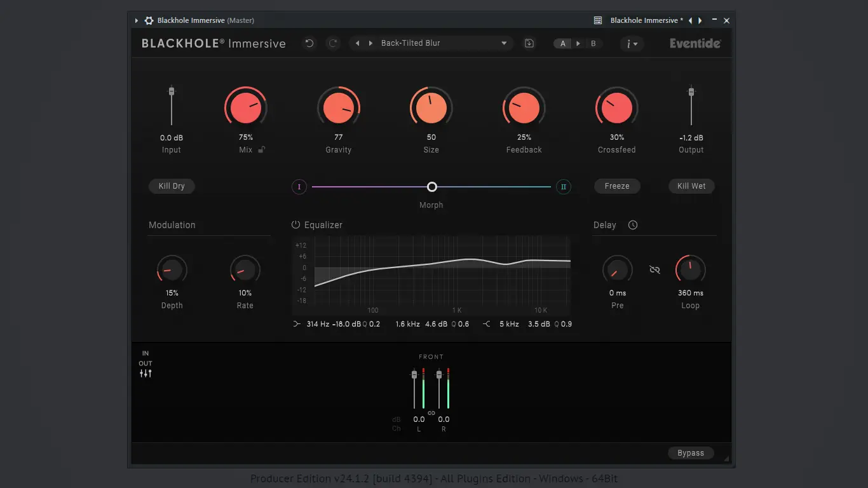This screenshot has height=488, width=868.
Task: Open FL Studio wrapper settings gear icon
Action: (148, 20)
